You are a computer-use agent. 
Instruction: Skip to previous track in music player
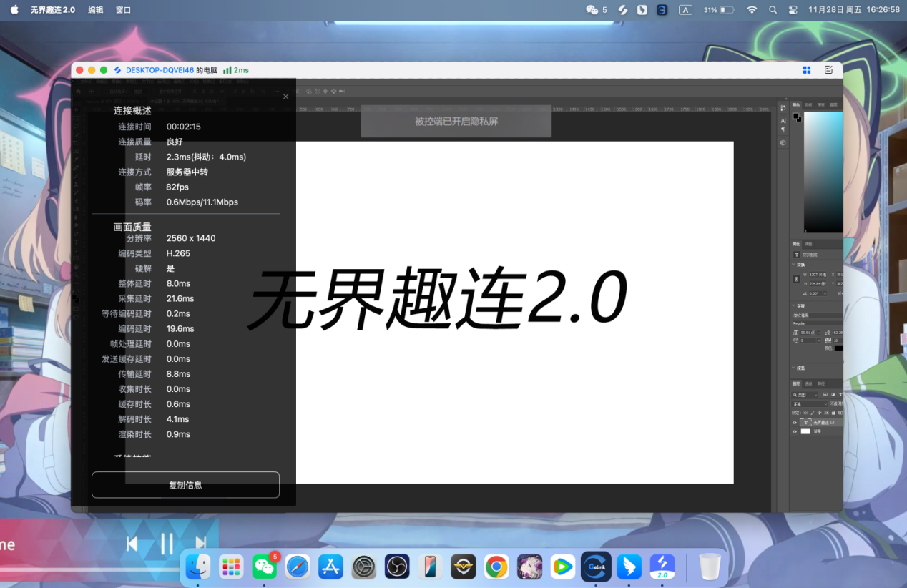[x=132, y=544]
